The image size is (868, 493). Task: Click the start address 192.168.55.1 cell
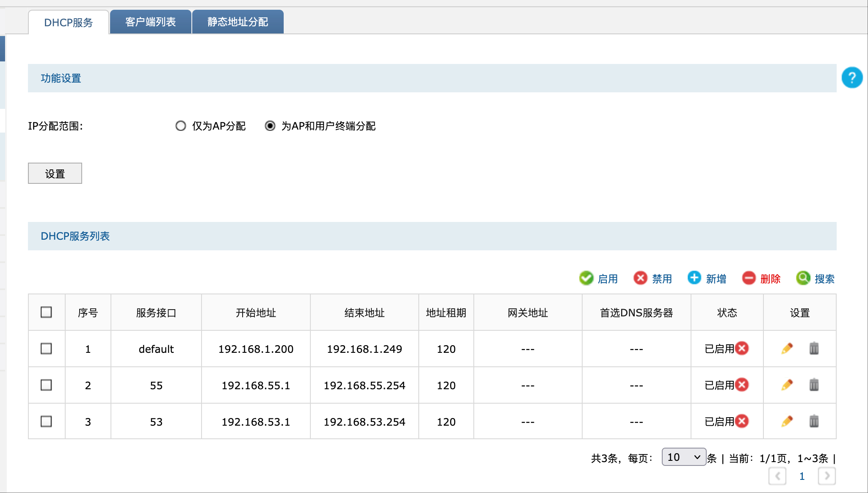click(x=256, y=385)
